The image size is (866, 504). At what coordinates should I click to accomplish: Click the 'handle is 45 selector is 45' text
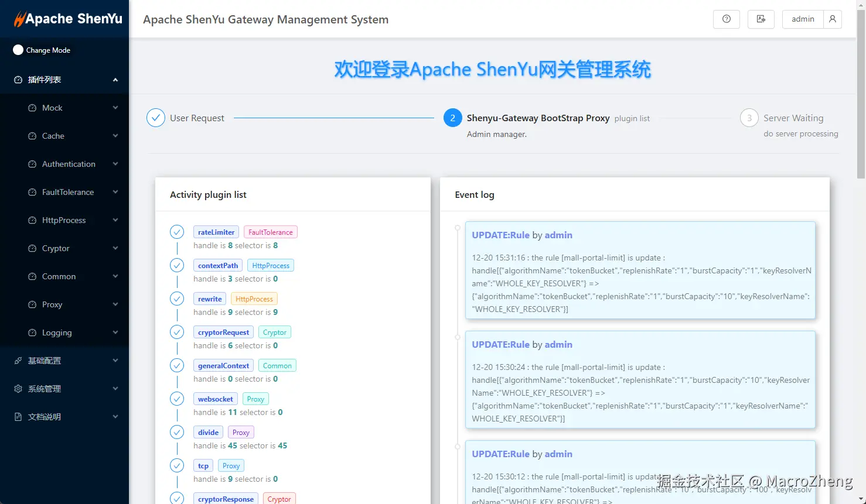click(240, 445)
